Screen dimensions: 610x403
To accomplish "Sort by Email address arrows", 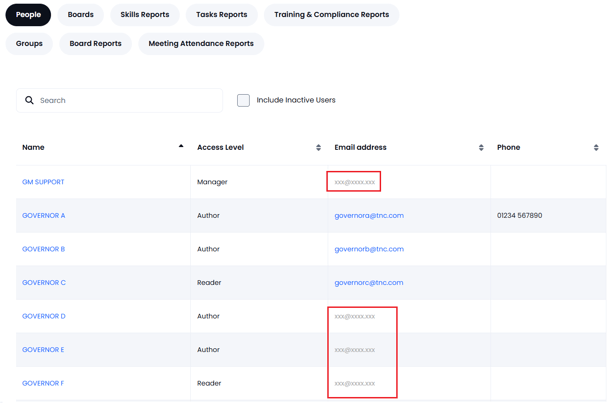I will pos(481,147).
